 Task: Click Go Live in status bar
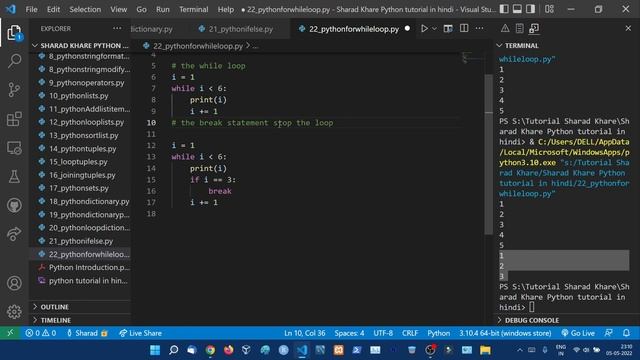578,333
